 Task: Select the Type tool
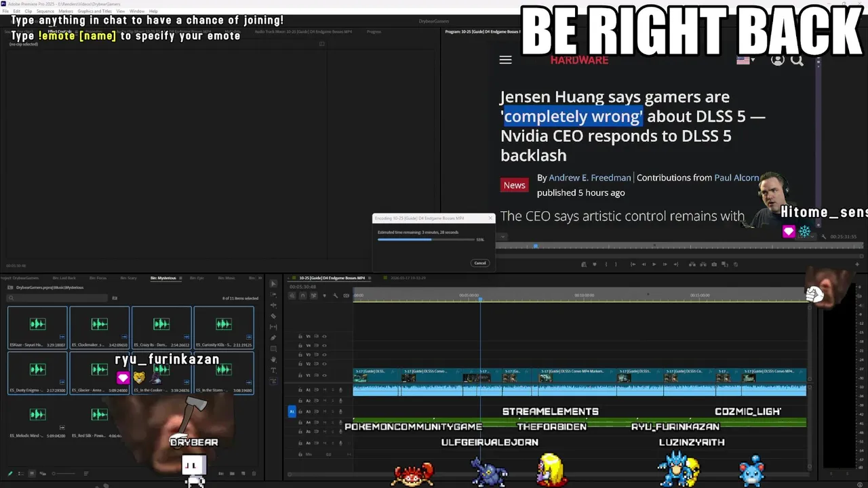tap(273, 370)
